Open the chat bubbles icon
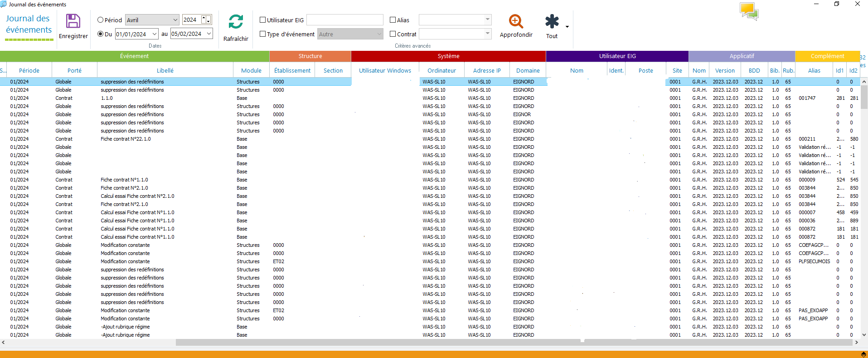This screenshot has width=868, height=358. point(749,11)
